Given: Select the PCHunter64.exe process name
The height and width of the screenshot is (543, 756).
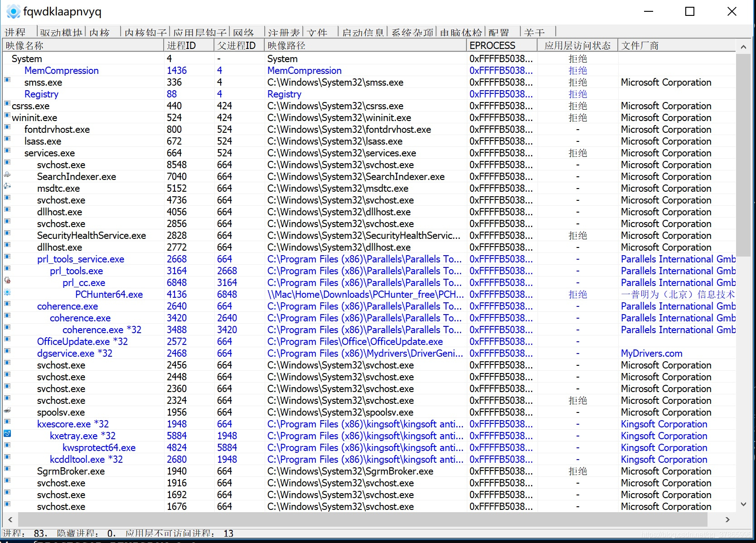Looking at the screenshot, I should pos(109,295).
